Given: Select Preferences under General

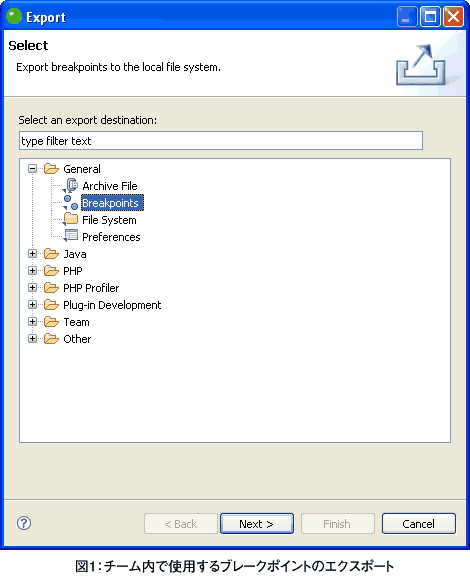Looking at the screenshot, I should coord(111,237).
